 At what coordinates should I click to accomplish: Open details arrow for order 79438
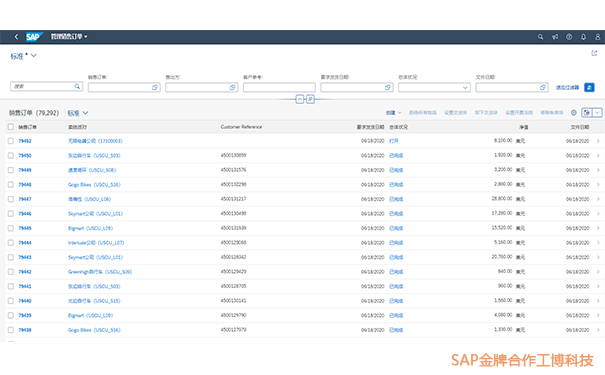tap(598, 330)
